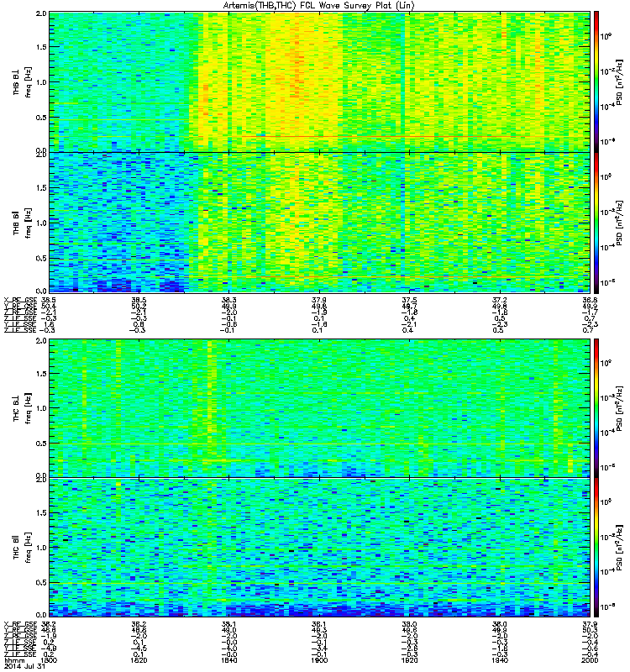Click the "2014 Jul 31" date label
The image size is (630, 672).
click(24, 666)
